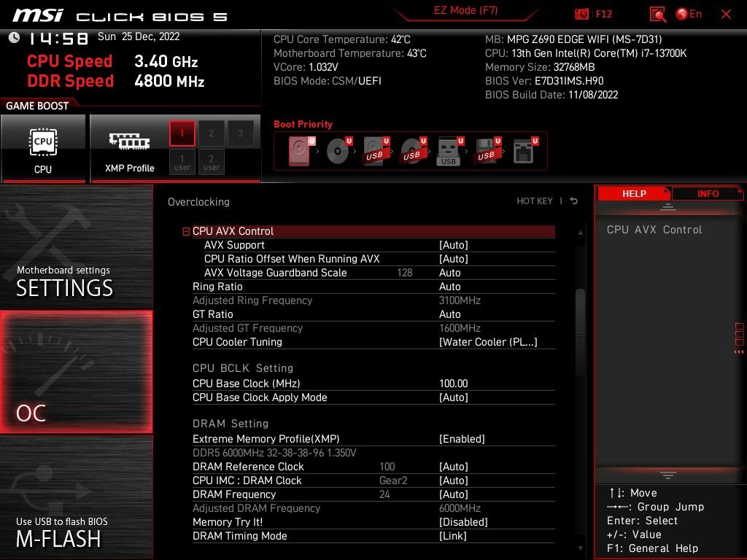Open the CPU Cooler Tuning value dropdown
Image resolution: width=747 pixels, height=560 pixels.
tap(487, 342)
